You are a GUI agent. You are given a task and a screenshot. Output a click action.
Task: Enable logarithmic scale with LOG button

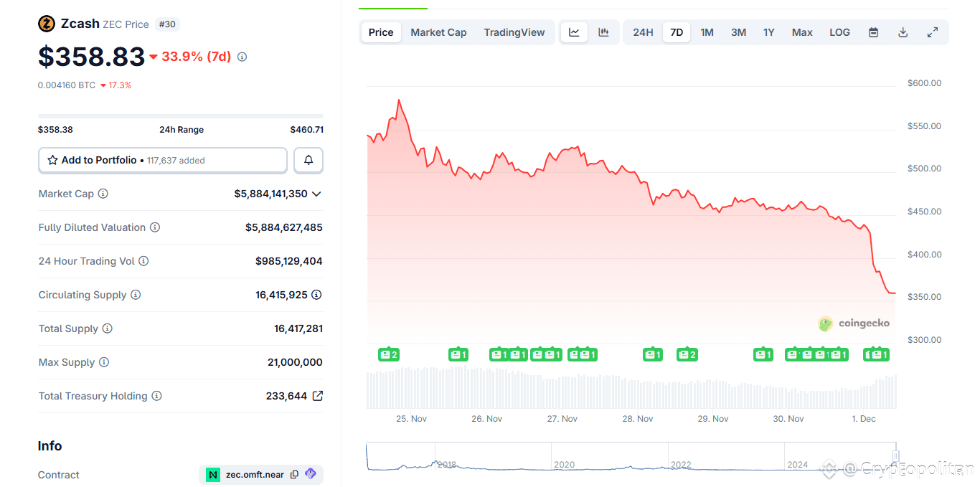839,32
